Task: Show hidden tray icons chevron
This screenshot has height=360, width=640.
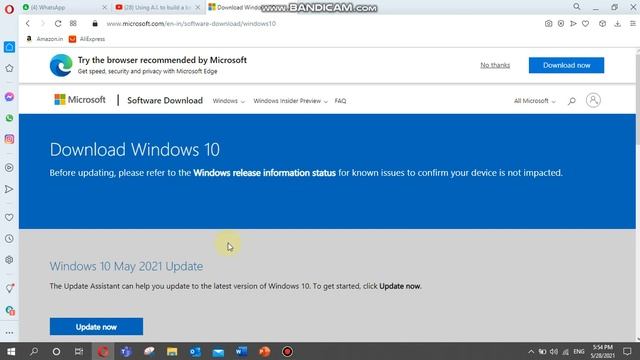Action: (531, 351)
